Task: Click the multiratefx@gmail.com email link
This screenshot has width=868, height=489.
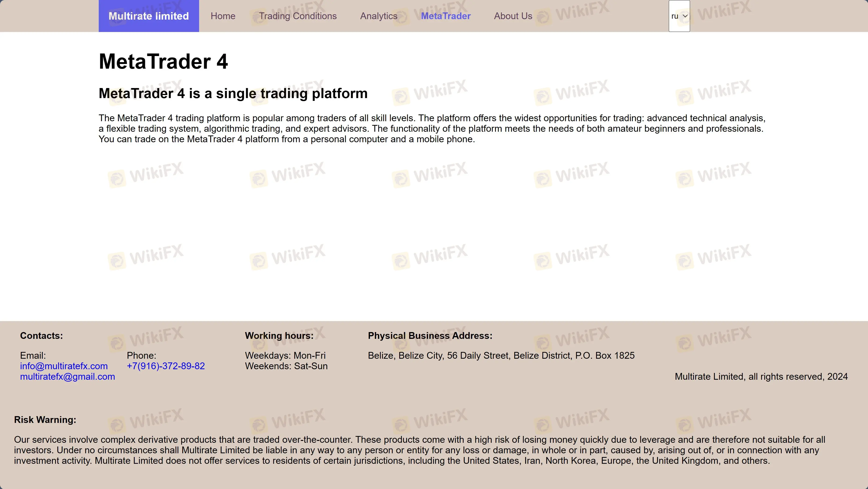Action: point(67,376)
